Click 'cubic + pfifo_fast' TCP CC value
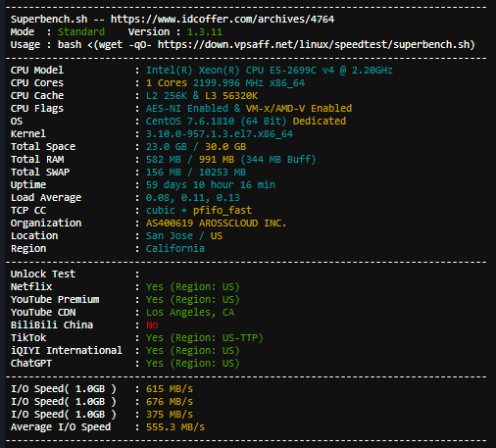Image resolution: width=496 pixels, height=448 pixels. [199, 211]
